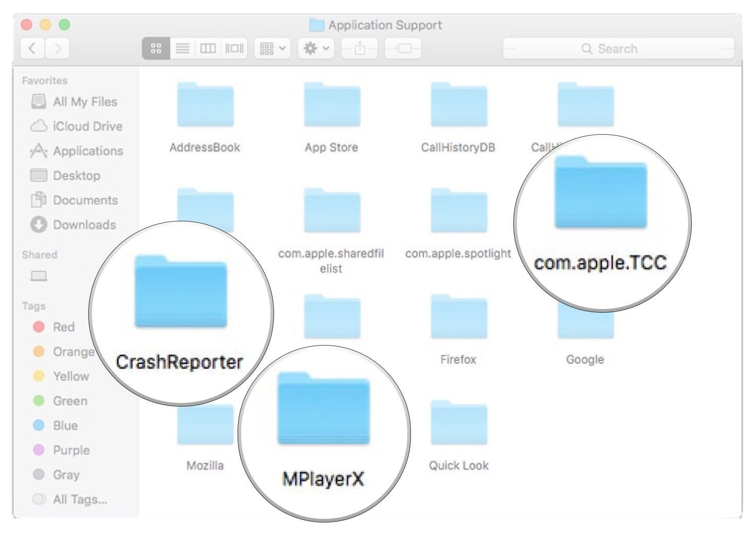Click the Edit Tags toolbar button
756x534 pixels.
[403, 49]
